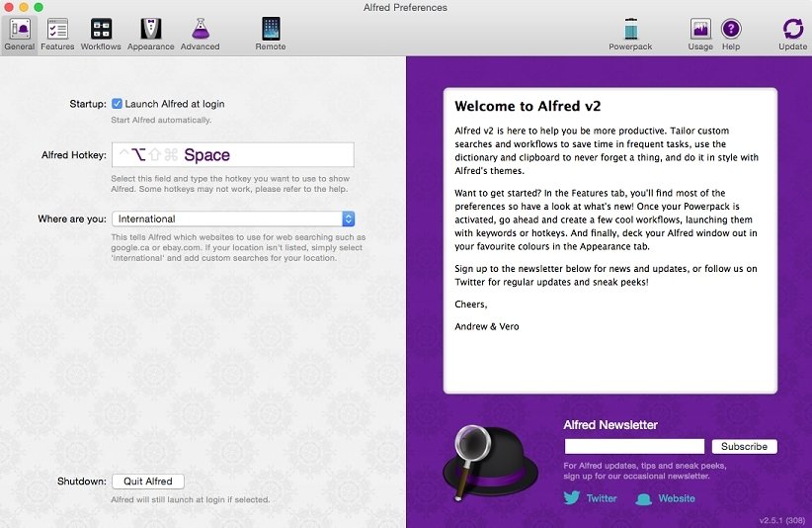The image size is (812, 528).
Task: Click the 'Startup:' label
Action: point(88,104)
